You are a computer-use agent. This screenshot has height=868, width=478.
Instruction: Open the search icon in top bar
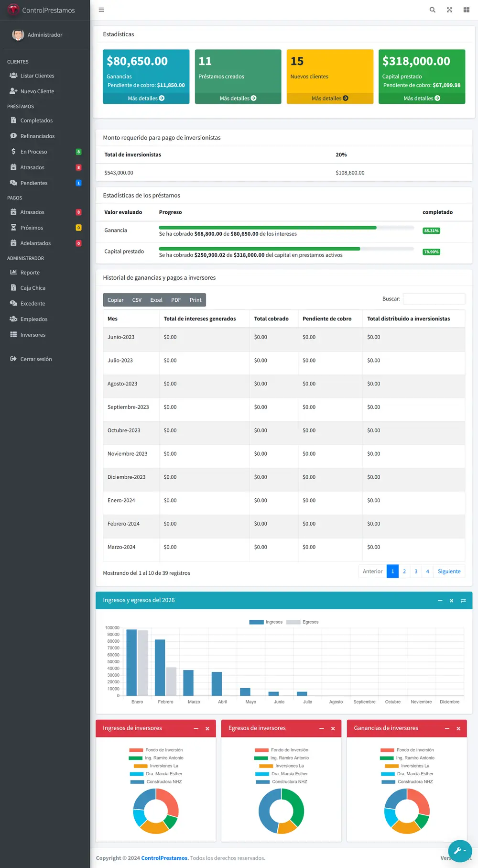point(433,10)
